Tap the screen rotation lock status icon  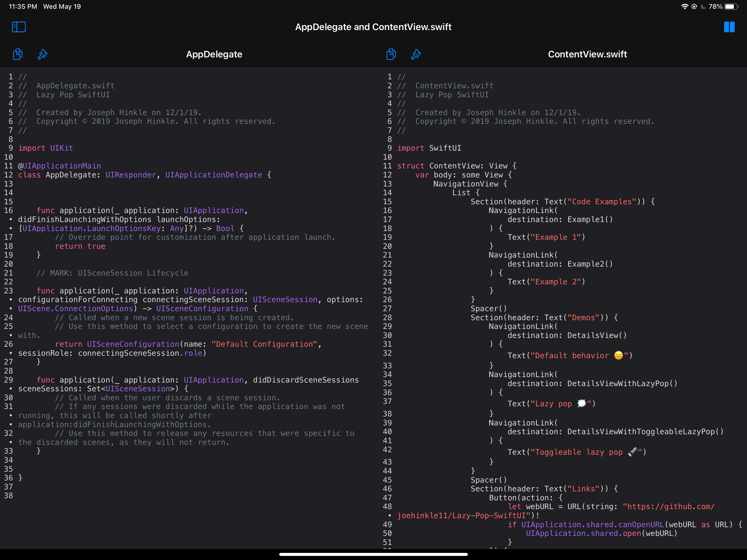pos(694,6)
